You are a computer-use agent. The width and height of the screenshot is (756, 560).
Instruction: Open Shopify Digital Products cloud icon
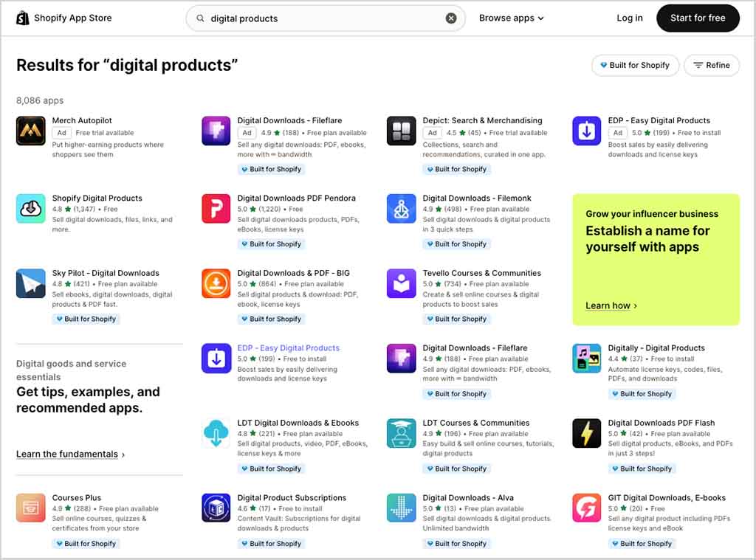click(31, 208)
